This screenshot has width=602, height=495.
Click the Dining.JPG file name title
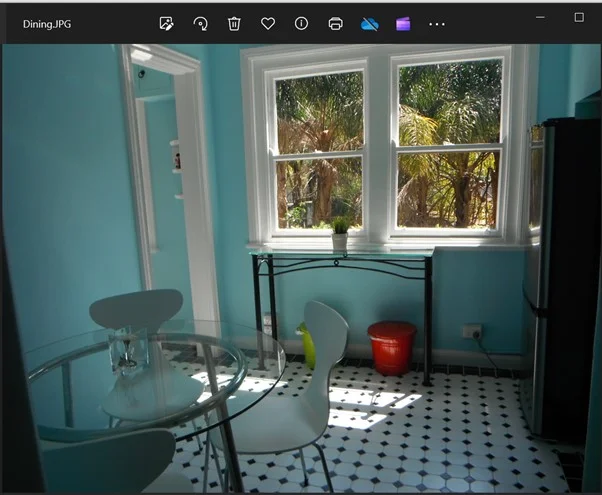coord(47,24)
